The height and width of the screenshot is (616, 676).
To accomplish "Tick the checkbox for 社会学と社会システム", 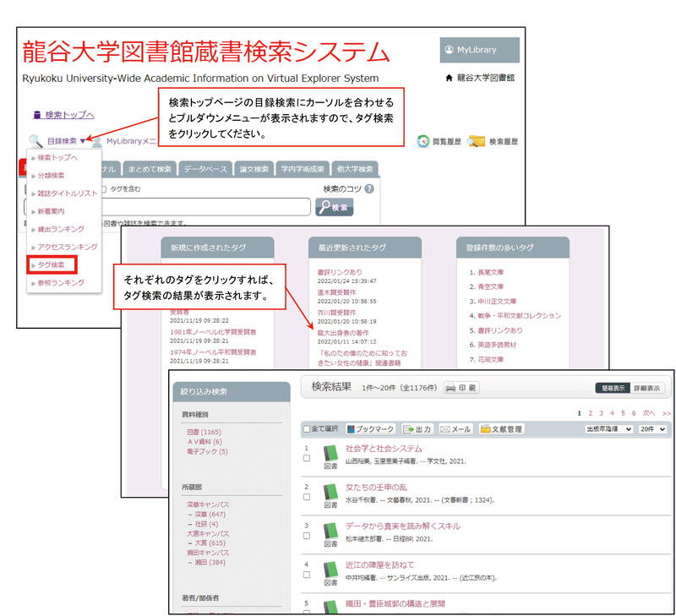I will pyautogui.click(x=307, y=458).
